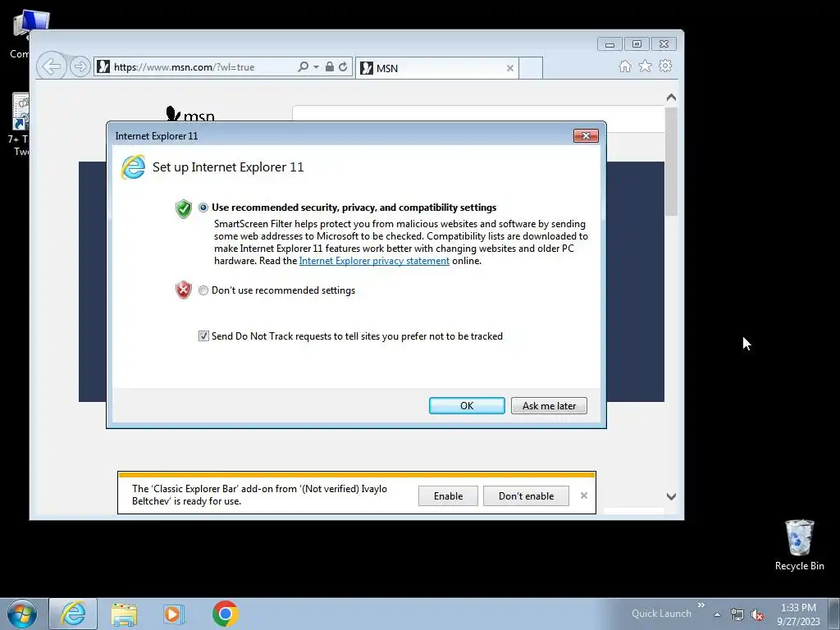Open Windows Explorer from taskbar
This screenshot has width=840, height=630.
coord(124,614)
